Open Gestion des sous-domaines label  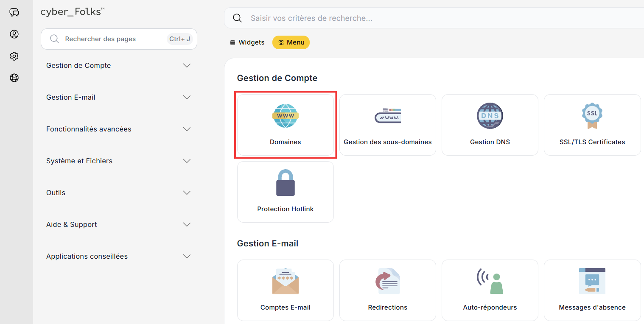[x=388, y=142]
